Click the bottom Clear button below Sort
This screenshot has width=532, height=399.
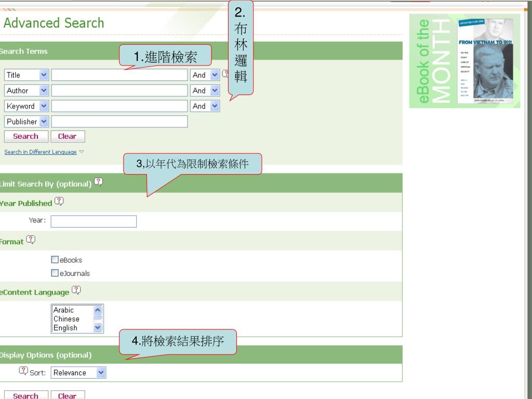click(68, 395)
